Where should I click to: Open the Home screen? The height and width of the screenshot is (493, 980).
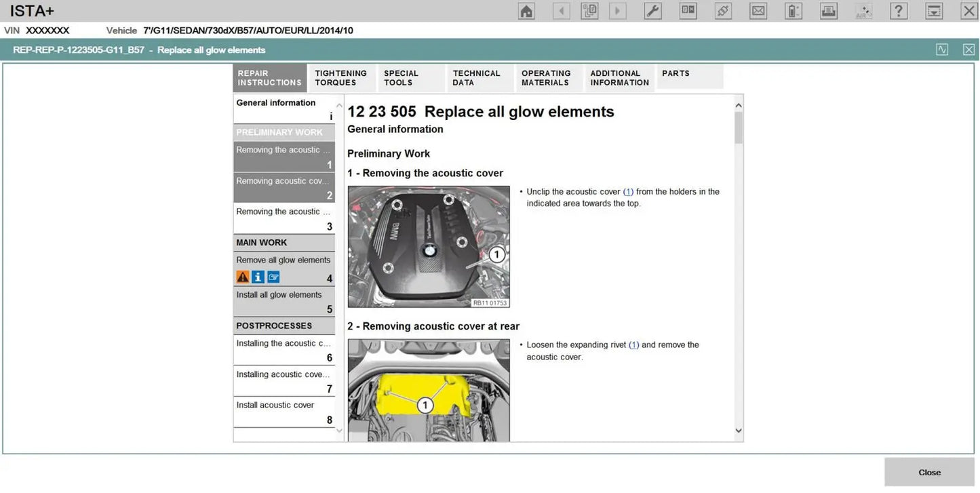(526, 11)
